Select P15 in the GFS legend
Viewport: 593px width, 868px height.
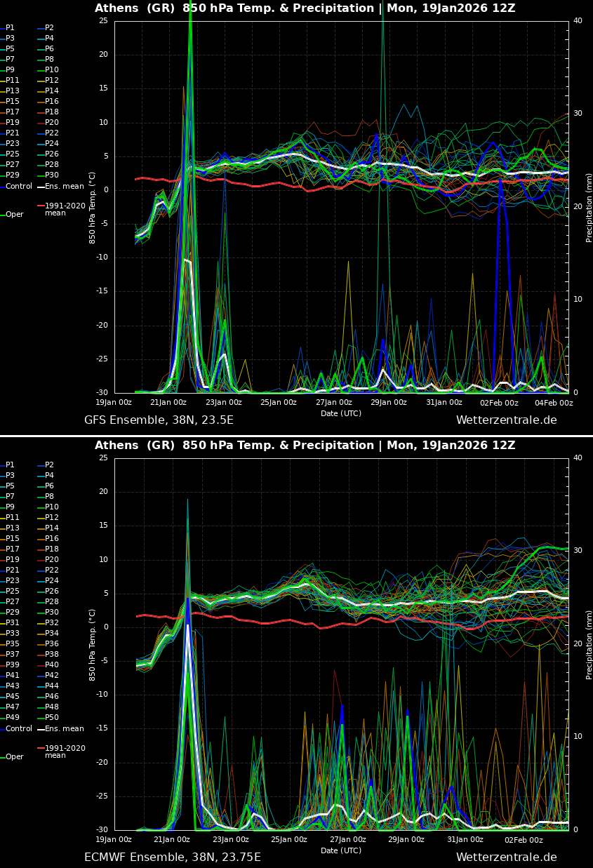pos(13,102)
